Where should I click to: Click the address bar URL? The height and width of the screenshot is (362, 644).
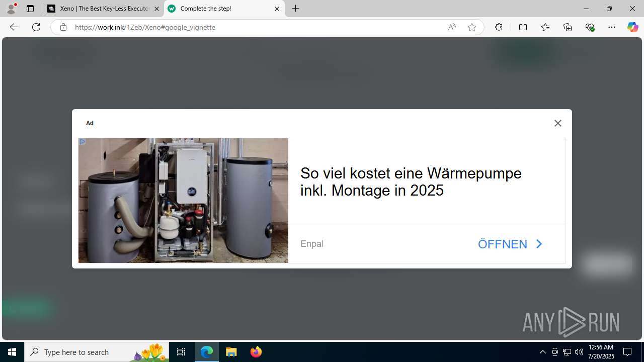[145, 27]
